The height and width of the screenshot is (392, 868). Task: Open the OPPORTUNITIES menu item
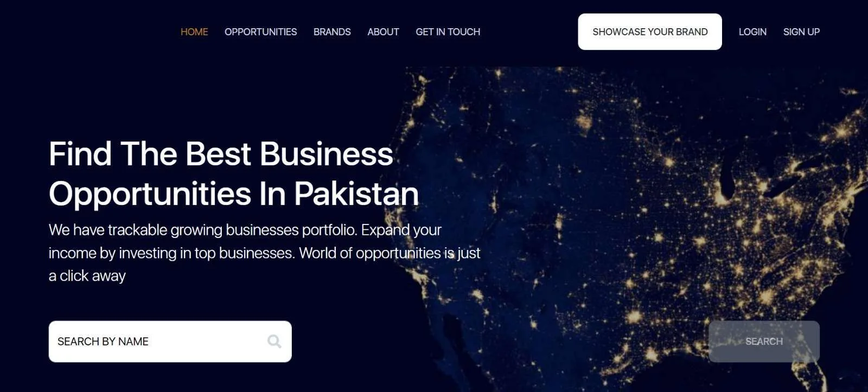click(260, 32)
